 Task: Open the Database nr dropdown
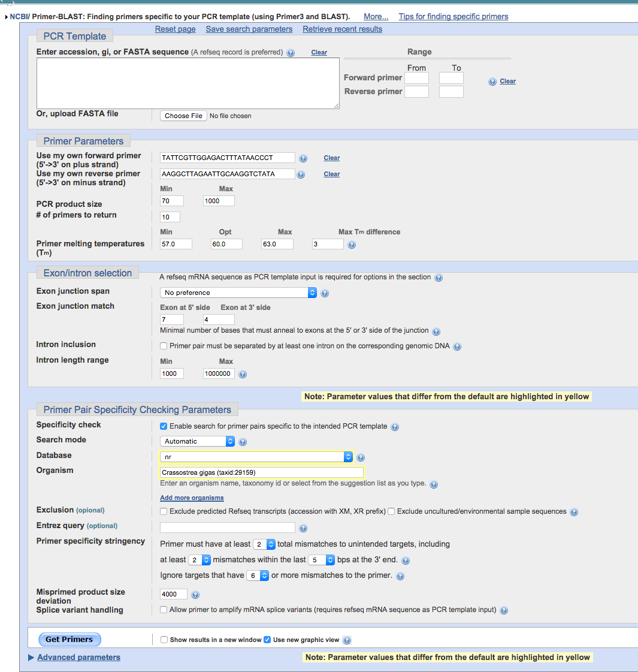[256, 457]
